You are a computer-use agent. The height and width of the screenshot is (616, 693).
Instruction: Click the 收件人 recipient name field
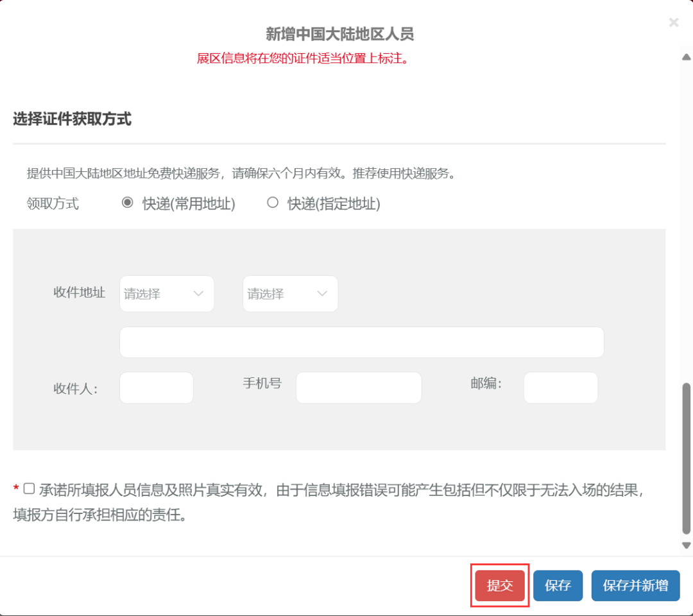click(156, 388)
